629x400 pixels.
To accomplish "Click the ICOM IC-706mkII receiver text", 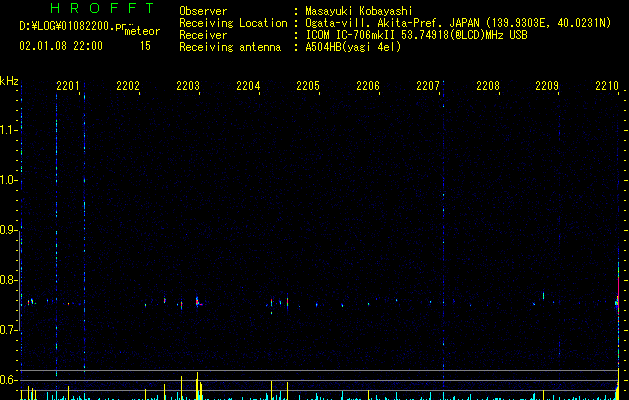I will (416, 35).
